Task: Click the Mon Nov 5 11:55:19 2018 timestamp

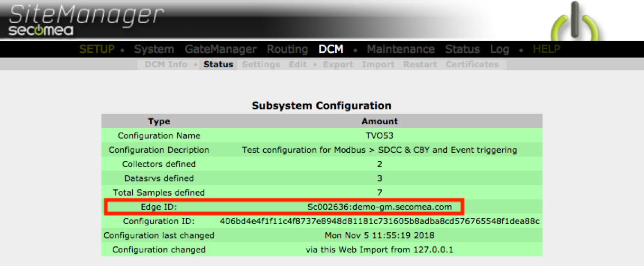Action: click(380, 235)
